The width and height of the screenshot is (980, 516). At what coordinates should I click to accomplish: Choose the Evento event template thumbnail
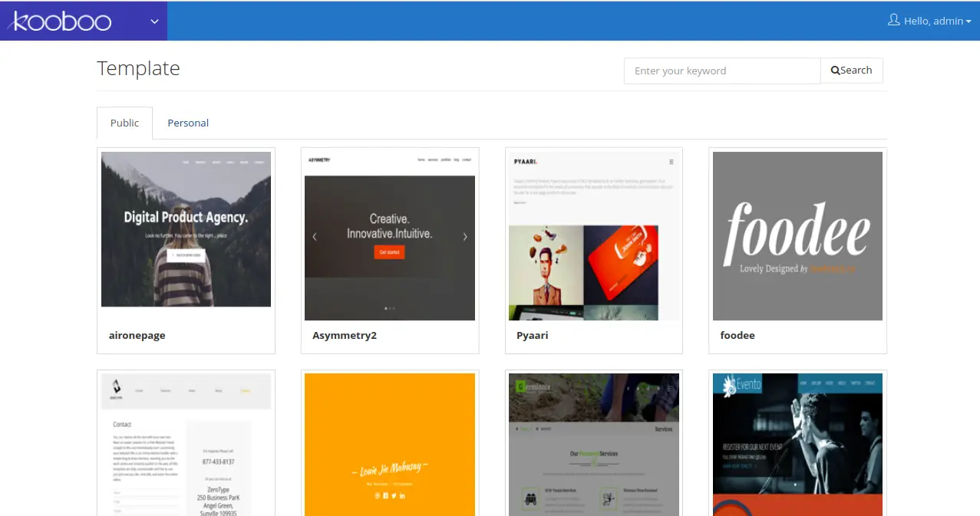coord(797,445)
